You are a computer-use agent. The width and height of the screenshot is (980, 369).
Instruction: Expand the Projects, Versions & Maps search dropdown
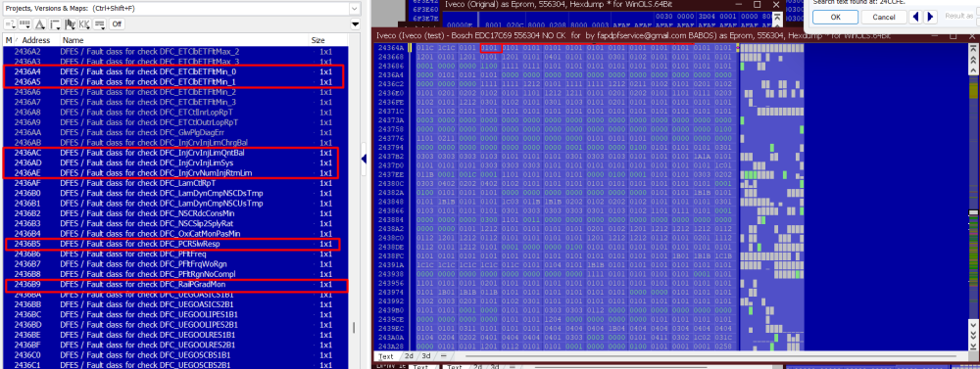[x=355, y=9]
